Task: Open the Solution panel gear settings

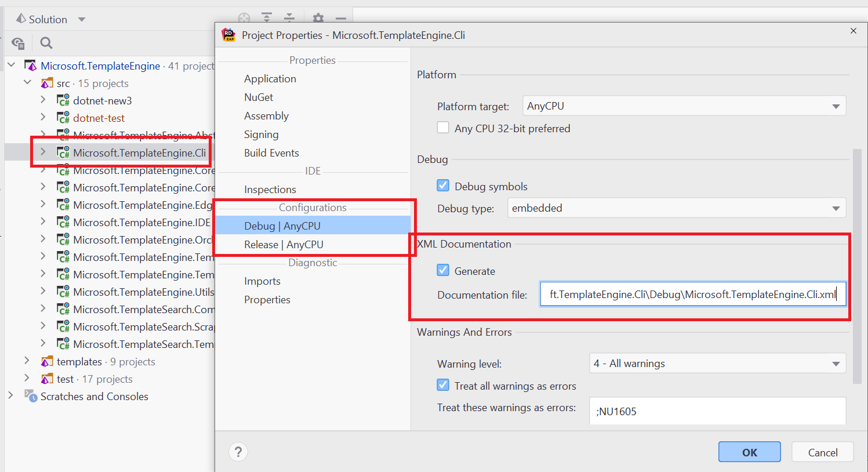Action: click(318, 19)
